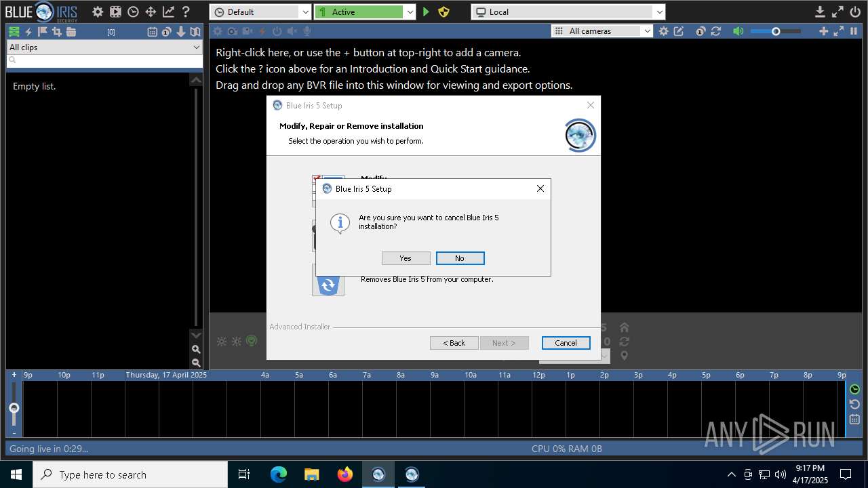The image size is (868, 488).
Task: Click the plus icon to add camera
Action: click(823, 31)
